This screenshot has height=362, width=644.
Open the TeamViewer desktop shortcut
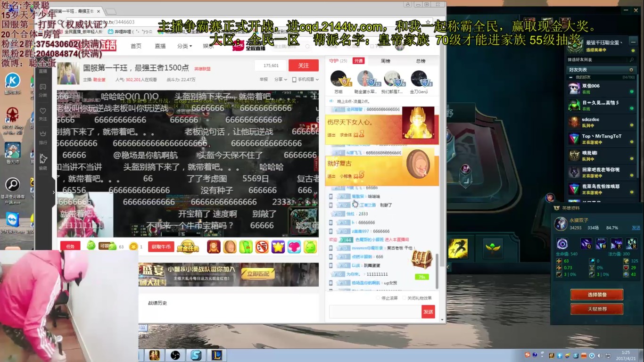pos(12,223)
